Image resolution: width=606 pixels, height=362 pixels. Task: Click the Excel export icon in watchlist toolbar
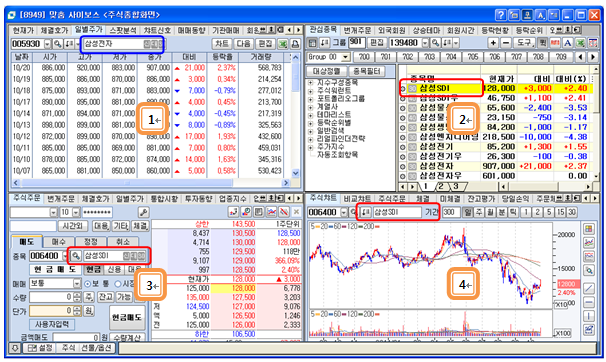[580, 43]
